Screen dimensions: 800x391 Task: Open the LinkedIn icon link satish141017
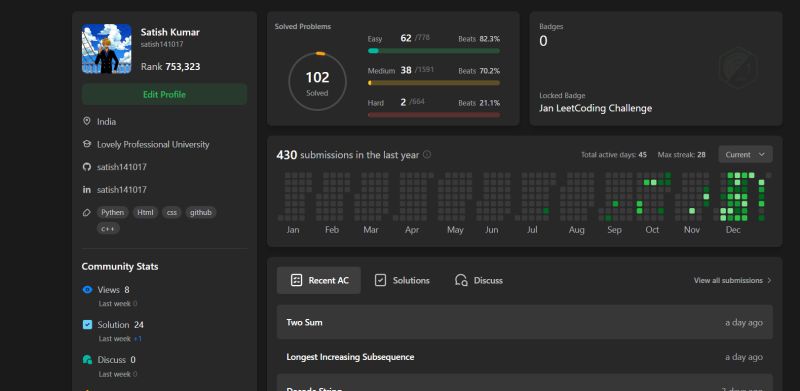pyautogui.click(x=87, y=189)
